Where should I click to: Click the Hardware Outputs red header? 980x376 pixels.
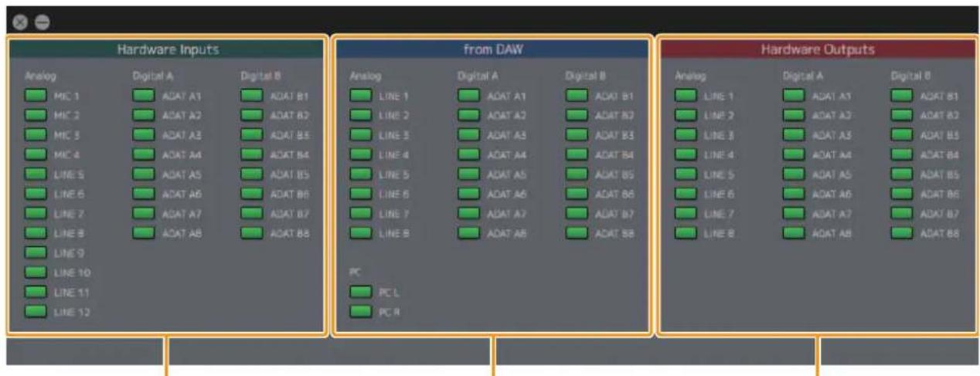(818, 50)
